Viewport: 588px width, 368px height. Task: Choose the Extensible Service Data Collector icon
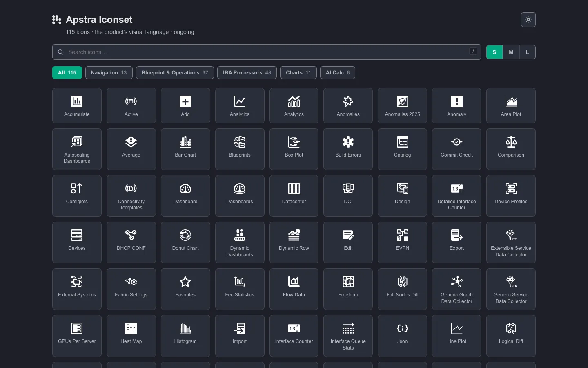click(511, 242)
